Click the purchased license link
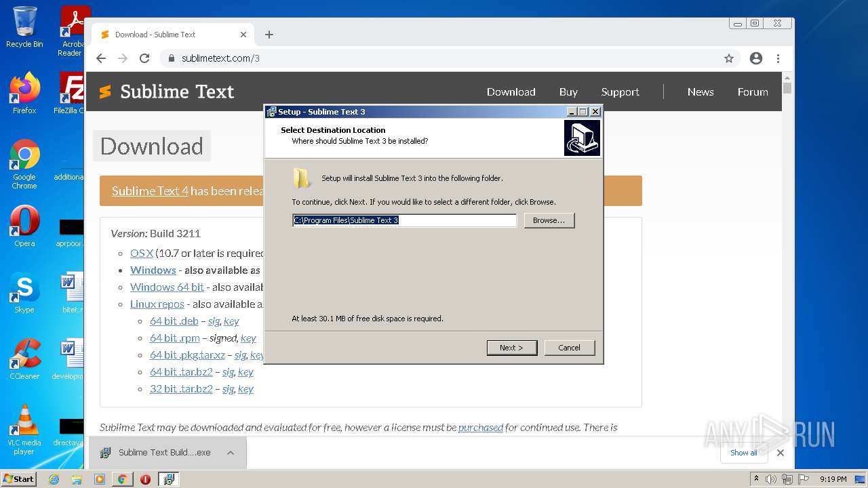The height and width of the screenshot is (488, 868). [x=481, y=427]
